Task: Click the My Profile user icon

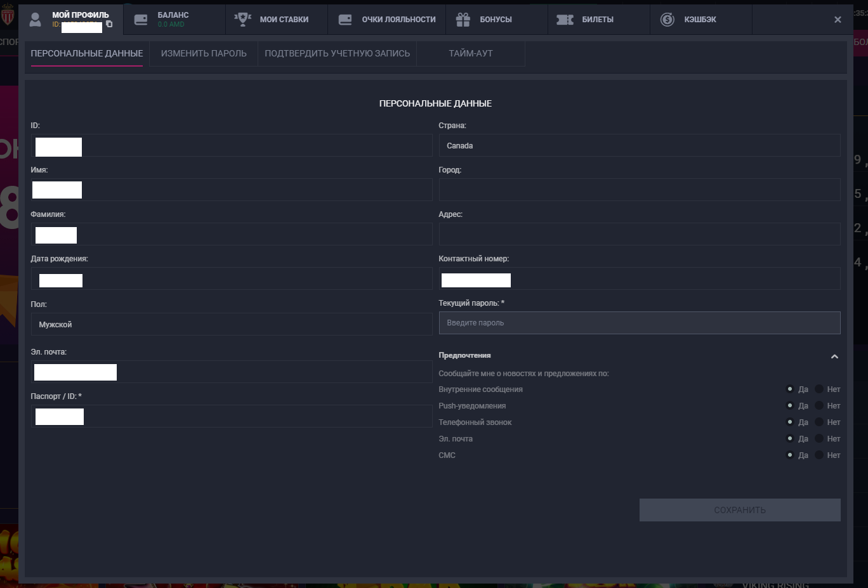Action: coord(36,20)
